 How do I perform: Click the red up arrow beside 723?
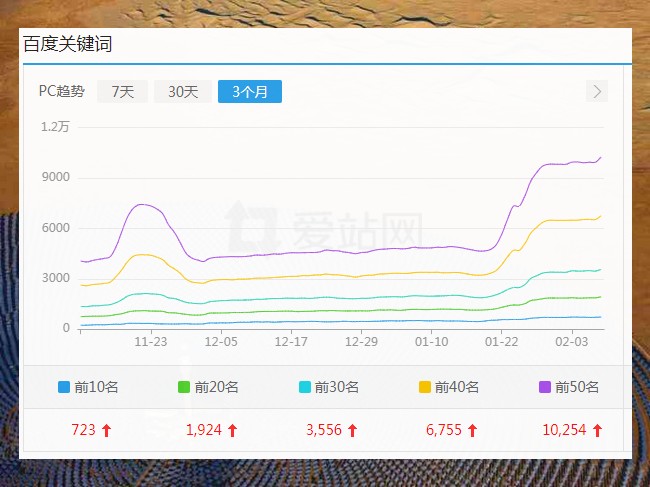pyautogui.click(x=107, y=430)
